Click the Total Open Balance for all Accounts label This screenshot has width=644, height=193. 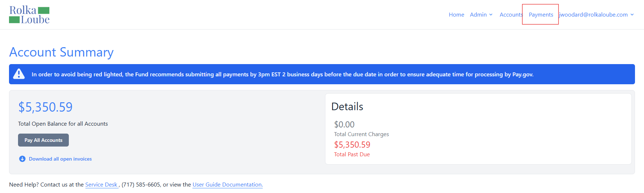point(63,124)
